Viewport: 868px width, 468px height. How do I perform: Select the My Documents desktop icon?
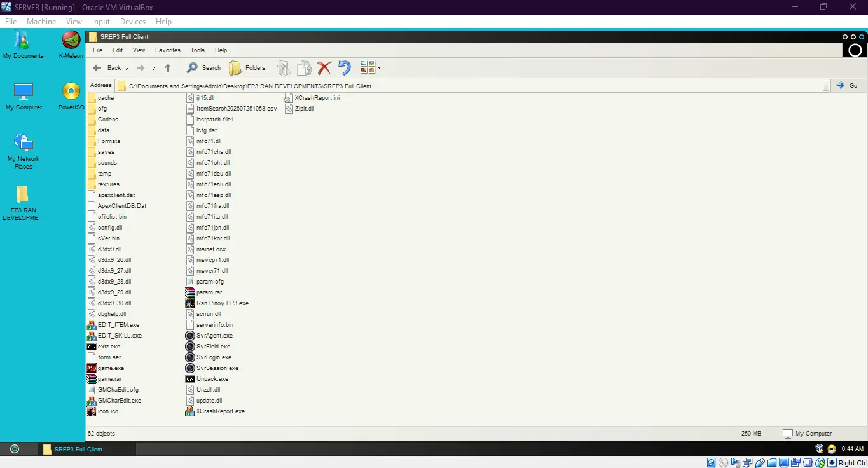click(24, 45)
